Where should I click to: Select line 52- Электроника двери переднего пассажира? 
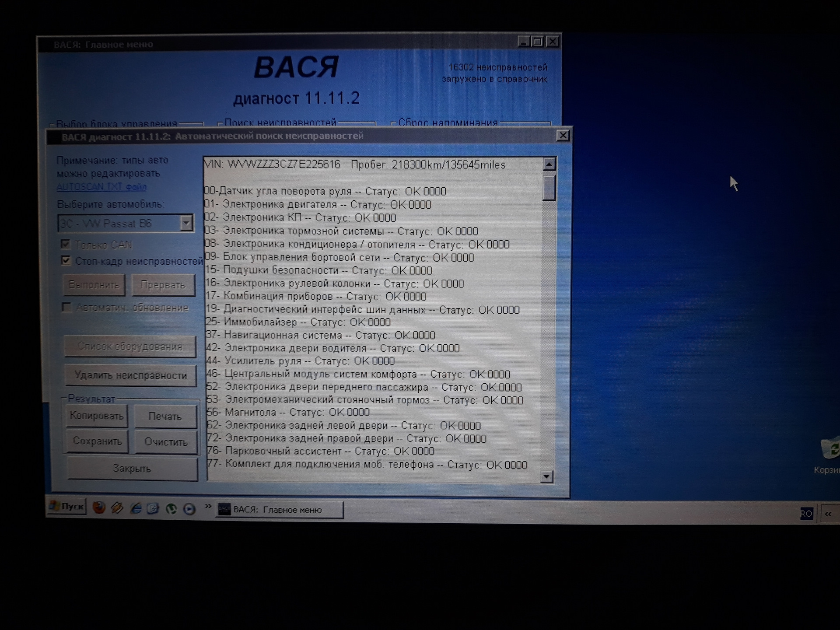(364, 387)
